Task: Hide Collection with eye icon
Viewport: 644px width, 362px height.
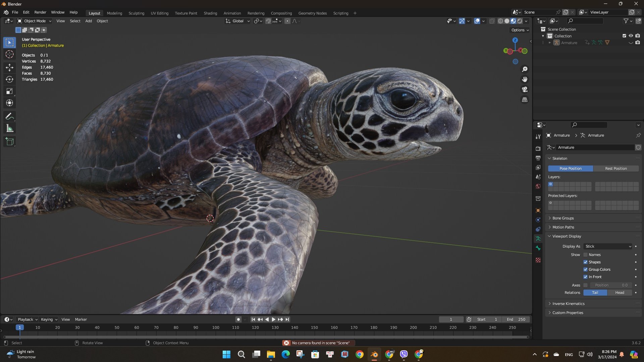Action: pos(631,36)
